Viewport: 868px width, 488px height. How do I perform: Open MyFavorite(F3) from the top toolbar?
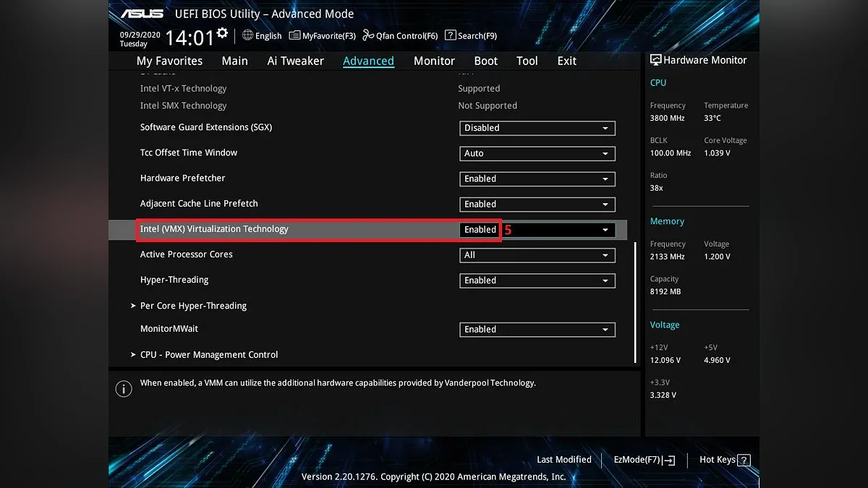pos(323,35)
